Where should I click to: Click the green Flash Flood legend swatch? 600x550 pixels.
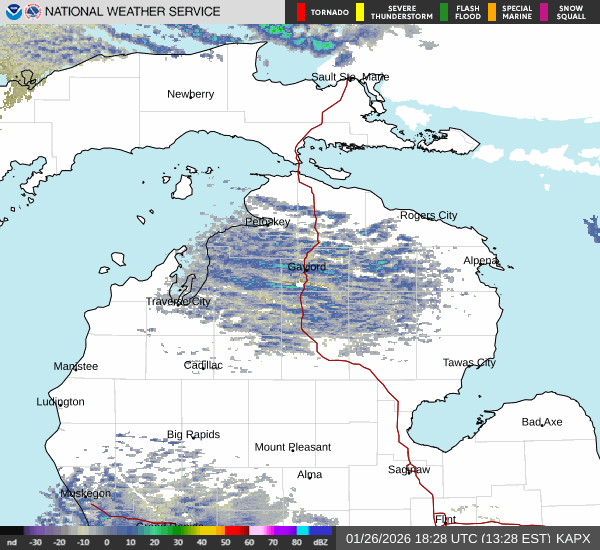click(444, 12)
